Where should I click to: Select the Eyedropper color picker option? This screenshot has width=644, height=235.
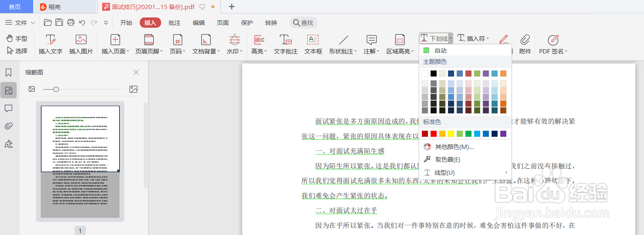tap(465, 159)
